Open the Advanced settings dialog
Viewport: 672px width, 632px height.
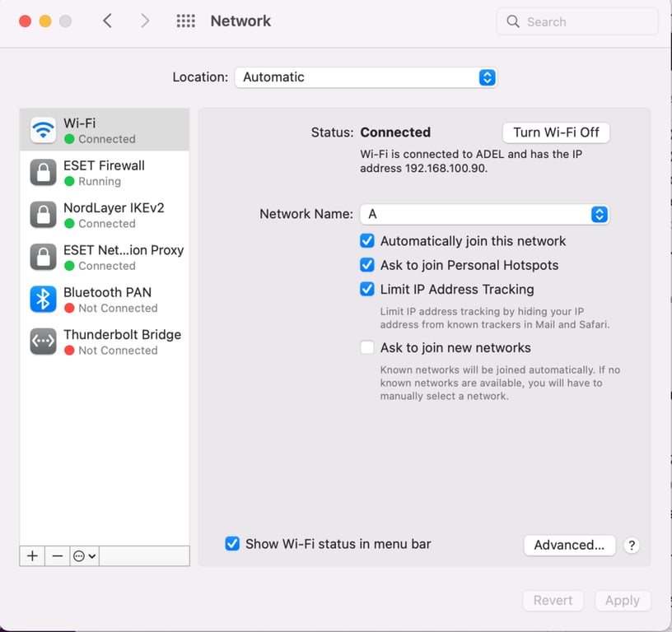(569, 545)
